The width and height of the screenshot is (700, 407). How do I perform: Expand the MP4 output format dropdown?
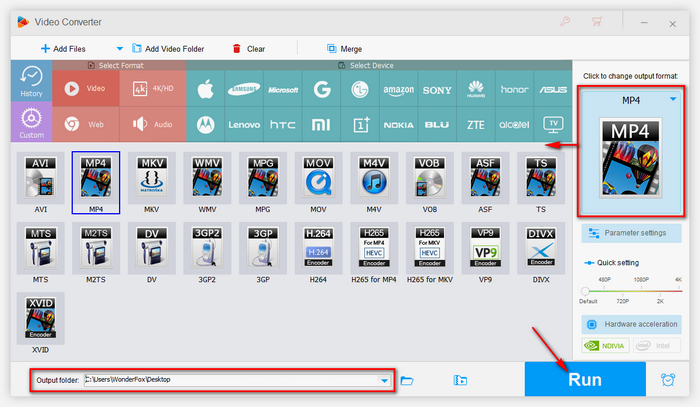click(x=673, y=99)
